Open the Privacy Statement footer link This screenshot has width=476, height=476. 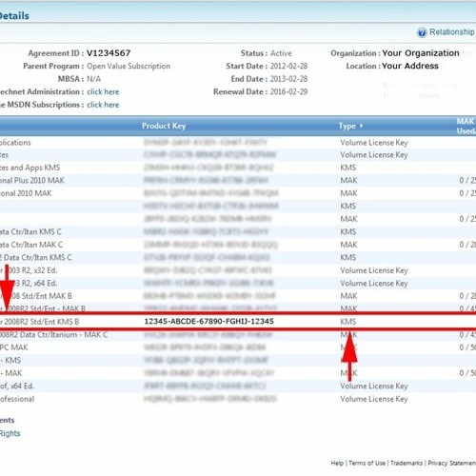(x=452, y=463)
